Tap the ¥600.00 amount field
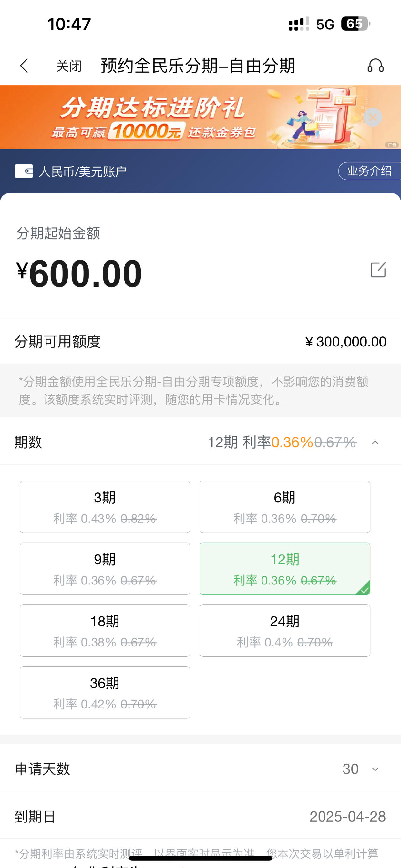The width and height of the screenshot is (401, 868). 79,274
